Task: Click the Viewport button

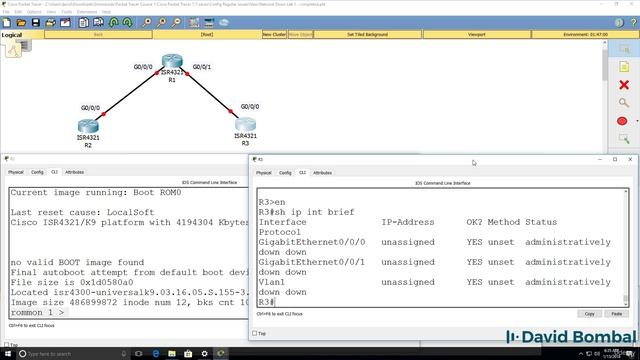Action: [477, 35]
